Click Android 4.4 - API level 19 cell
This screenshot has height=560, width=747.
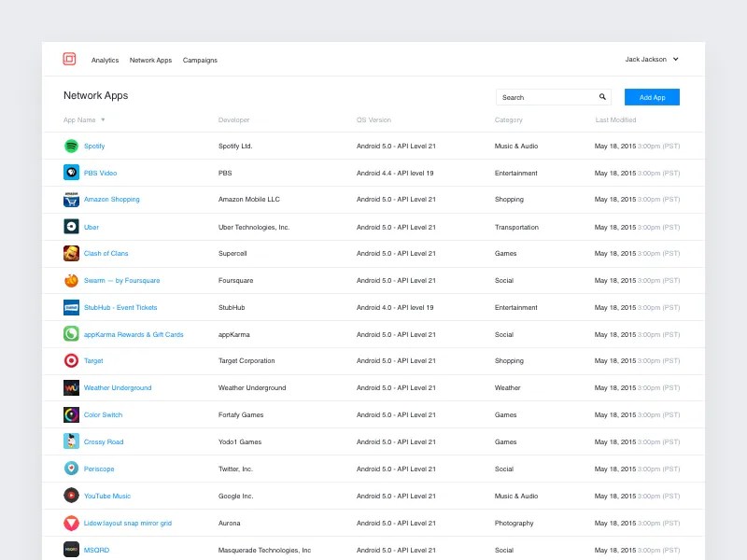coord(395,173)
